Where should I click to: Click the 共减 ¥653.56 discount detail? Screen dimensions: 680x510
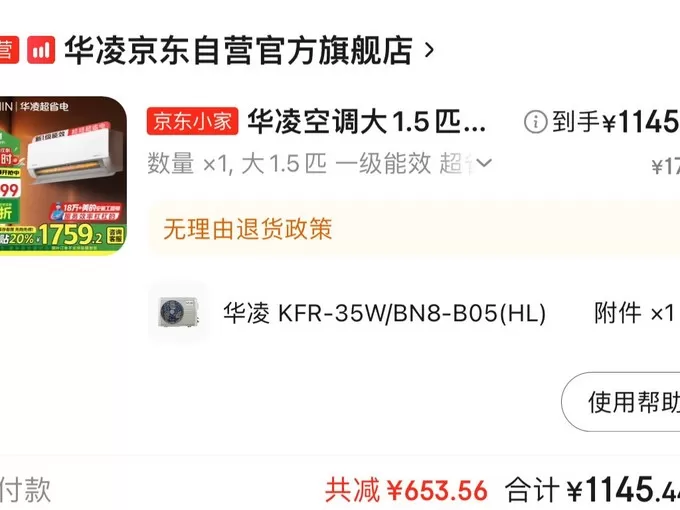[x=406, y=490]
